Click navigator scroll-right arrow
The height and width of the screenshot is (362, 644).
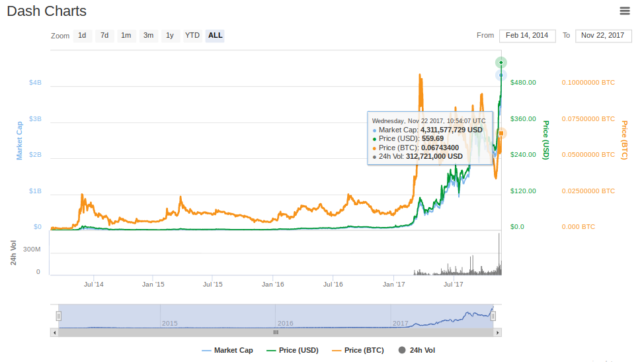point(497,332)
